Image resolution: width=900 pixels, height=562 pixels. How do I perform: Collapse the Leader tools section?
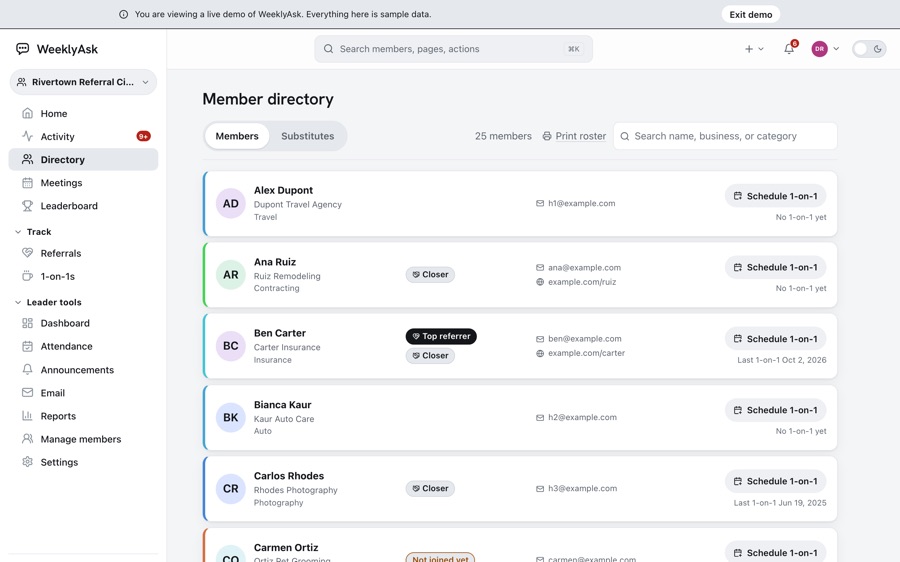click(x=48, y=302)
